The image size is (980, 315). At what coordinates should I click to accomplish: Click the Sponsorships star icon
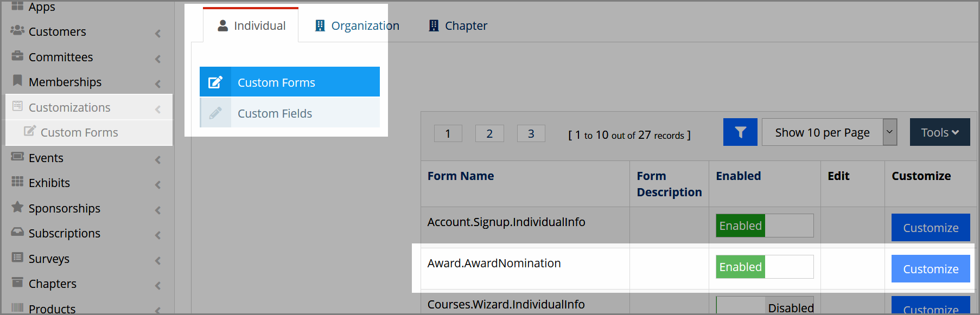(x=17, y=207)
